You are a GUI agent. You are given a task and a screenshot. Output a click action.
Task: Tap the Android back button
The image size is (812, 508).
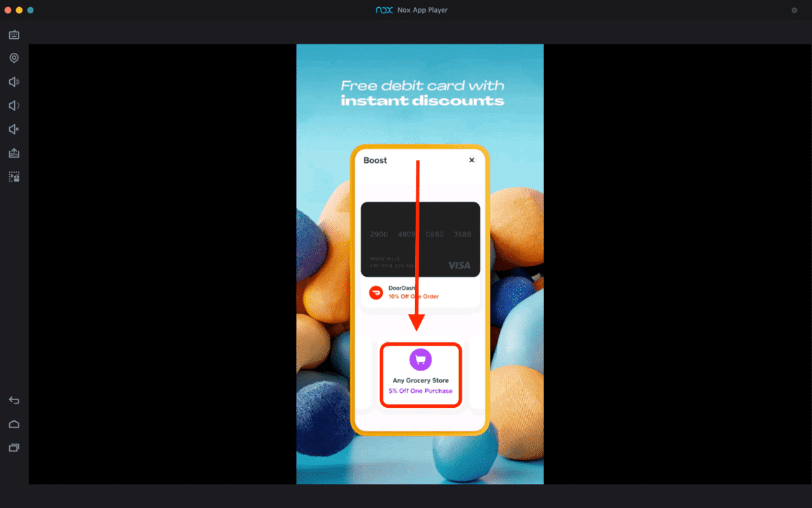pyautogui.click(x=14, y=400)
